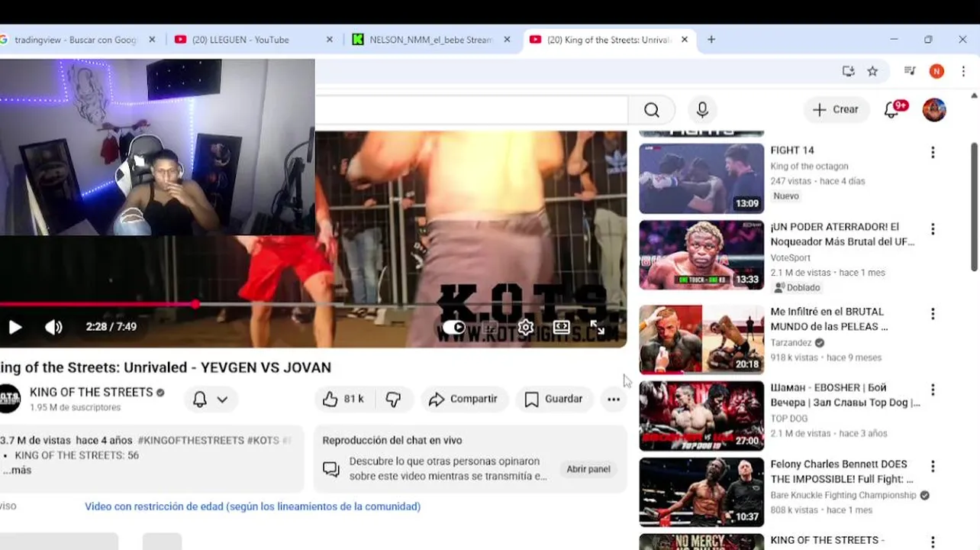Open options menu for FIGHT 14
Image resolution: width=980 pixels, height=550 pixels.
[933, 153]
